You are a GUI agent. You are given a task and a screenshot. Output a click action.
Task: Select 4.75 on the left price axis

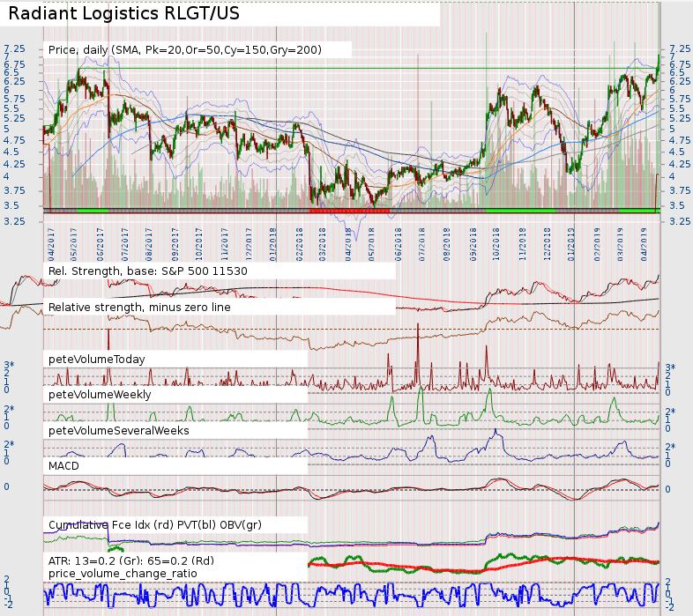tap(15, 140)
